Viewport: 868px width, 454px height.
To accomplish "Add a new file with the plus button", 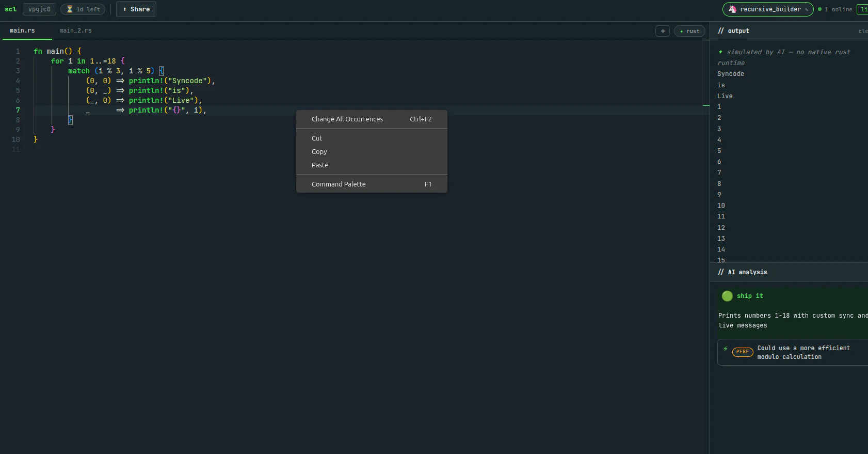I will [663, 31].
